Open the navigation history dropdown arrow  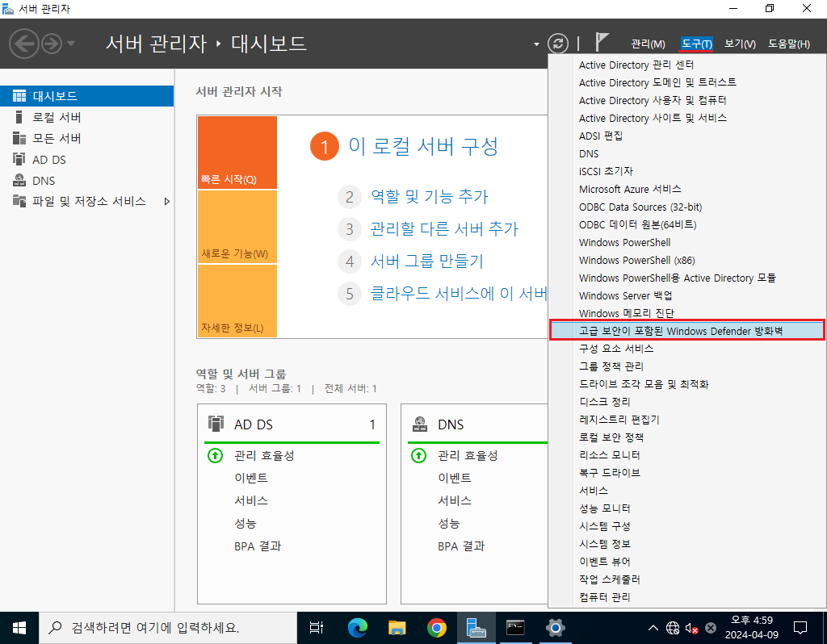tap(71, 44)
